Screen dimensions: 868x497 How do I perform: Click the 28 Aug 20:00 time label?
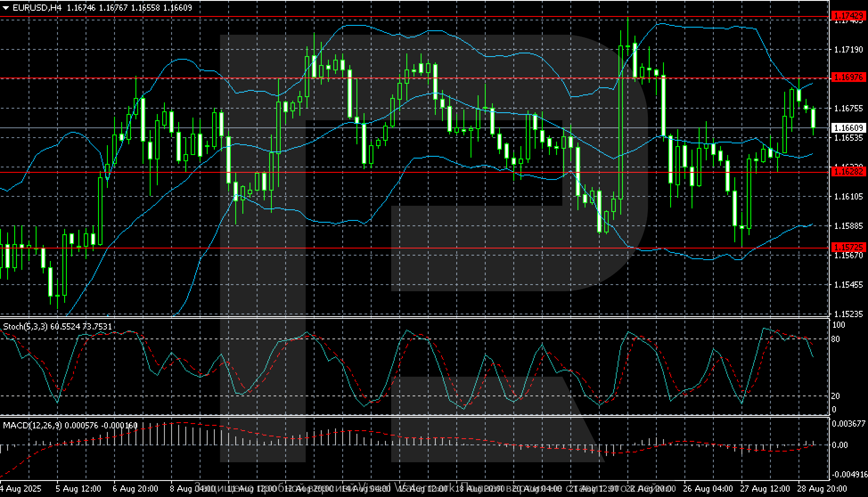pyautogui.click(x=822, y=489)
